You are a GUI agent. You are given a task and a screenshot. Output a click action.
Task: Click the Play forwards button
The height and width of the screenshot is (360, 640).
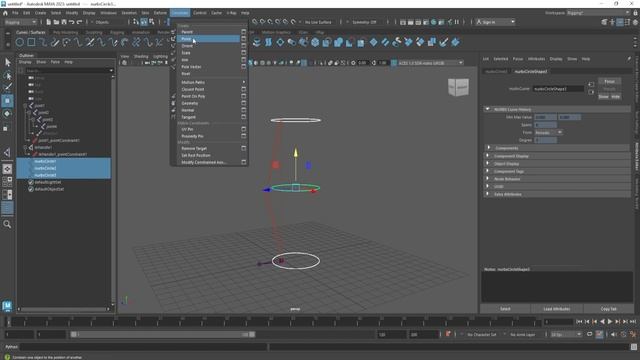610,322
